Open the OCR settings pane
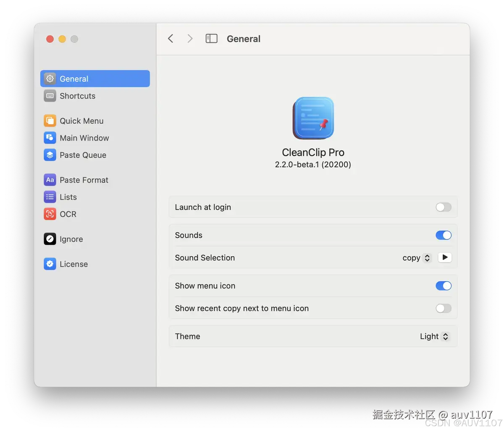 tap(95, 214)
